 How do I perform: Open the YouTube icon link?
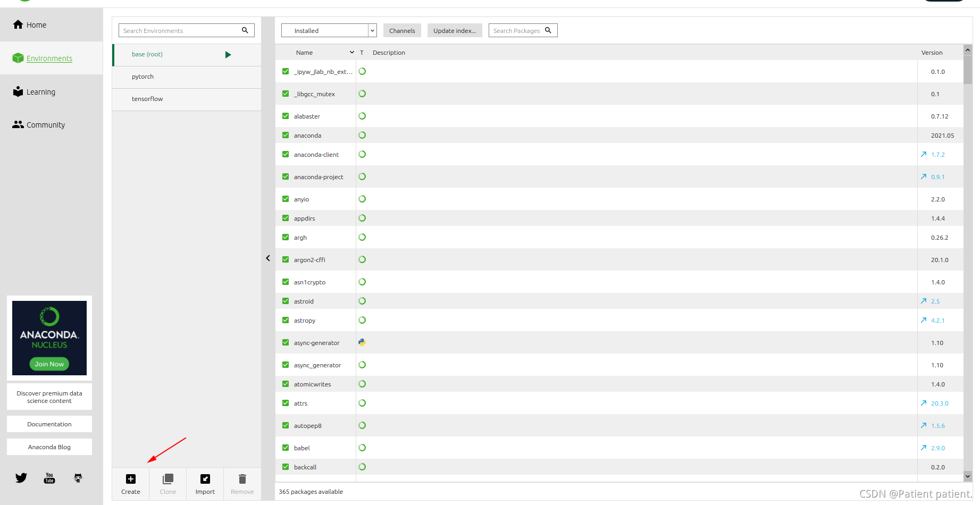[x=49, y=478]
